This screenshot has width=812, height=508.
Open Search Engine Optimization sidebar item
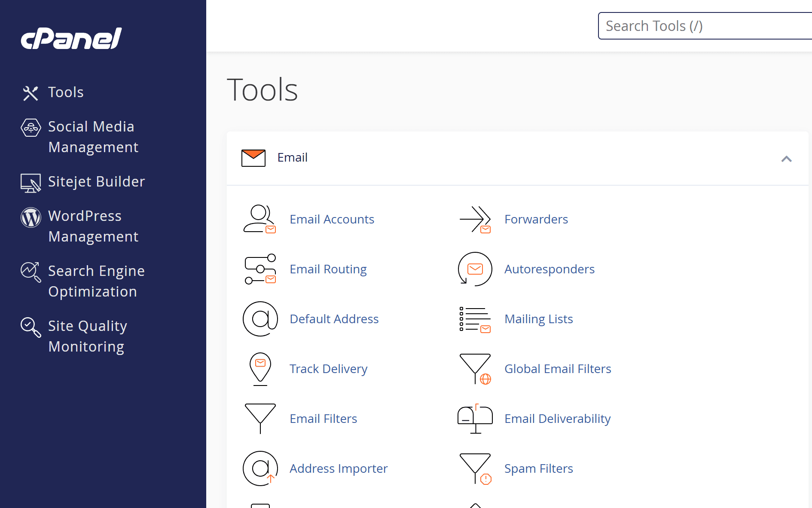pos(97,281)
